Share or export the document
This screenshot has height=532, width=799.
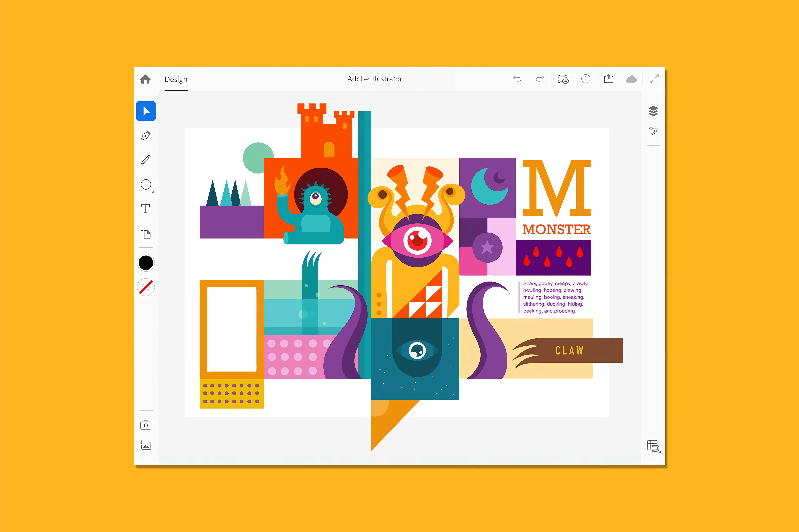(x=609, y=79)
